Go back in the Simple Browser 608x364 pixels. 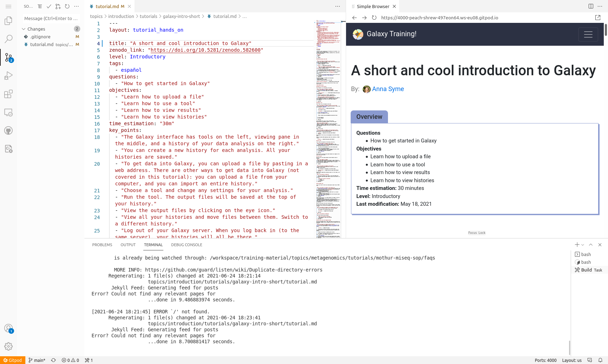pos(355,18)
